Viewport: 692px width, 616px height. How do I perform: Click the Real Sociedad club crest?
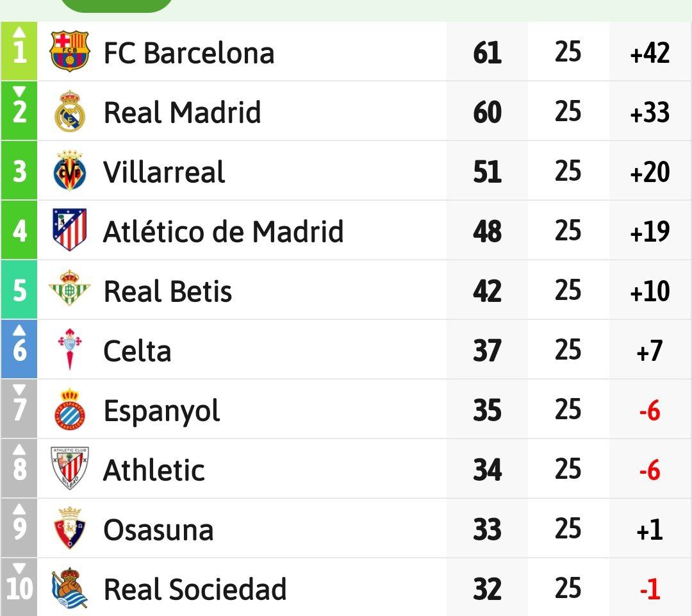click(x=70, y=588)
